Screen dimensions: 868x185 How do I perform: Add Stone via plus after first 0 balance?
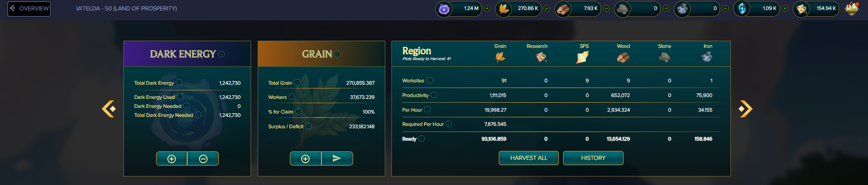click(666, 9)
